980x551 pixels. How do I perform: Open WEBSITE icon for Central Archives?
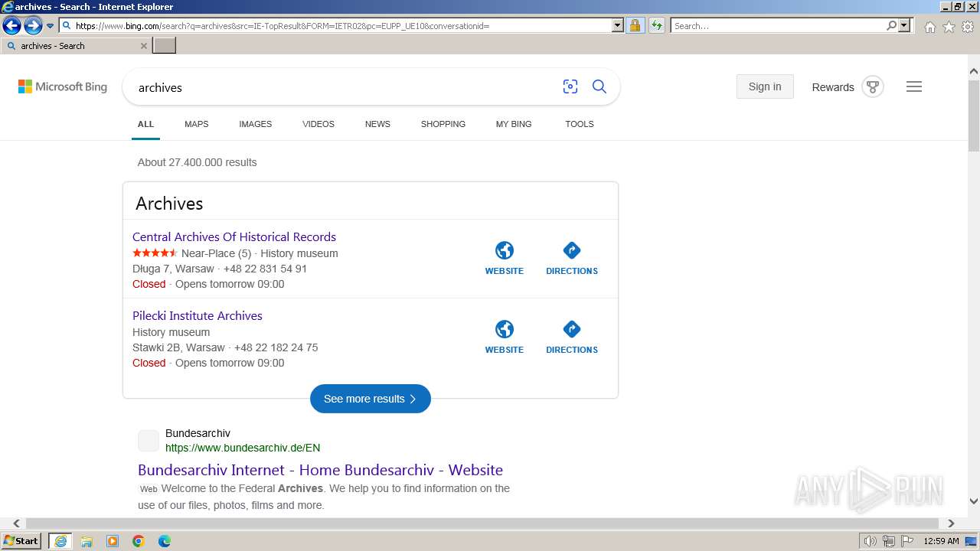(x=505, y=258)
